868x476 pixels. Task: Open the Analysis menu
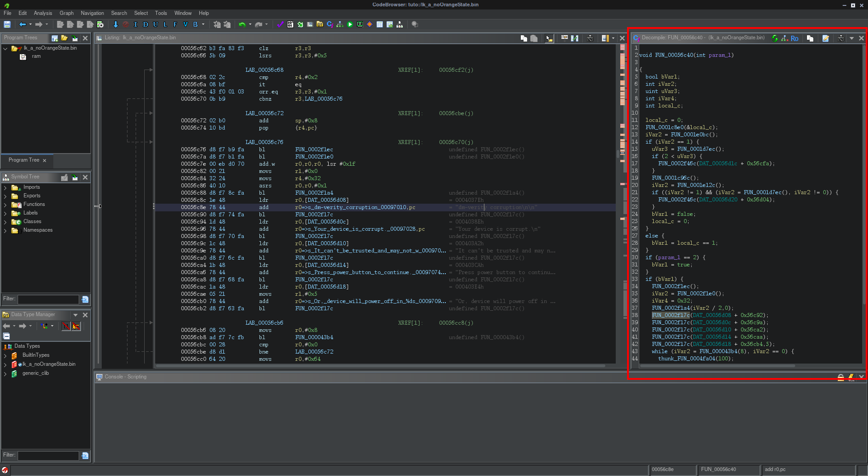tap(43, 13)
